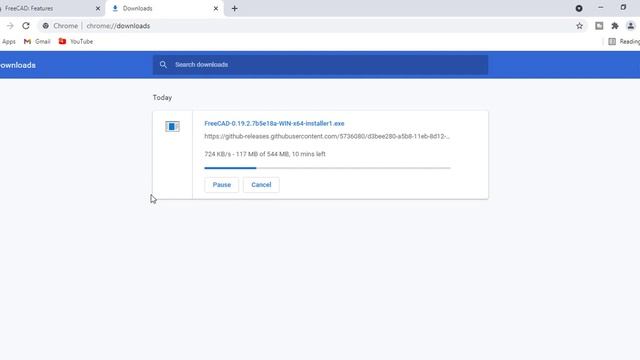Click the Chrome site info icon in address bar
Viewport: 640px width, 360px height.
point(46,26)
